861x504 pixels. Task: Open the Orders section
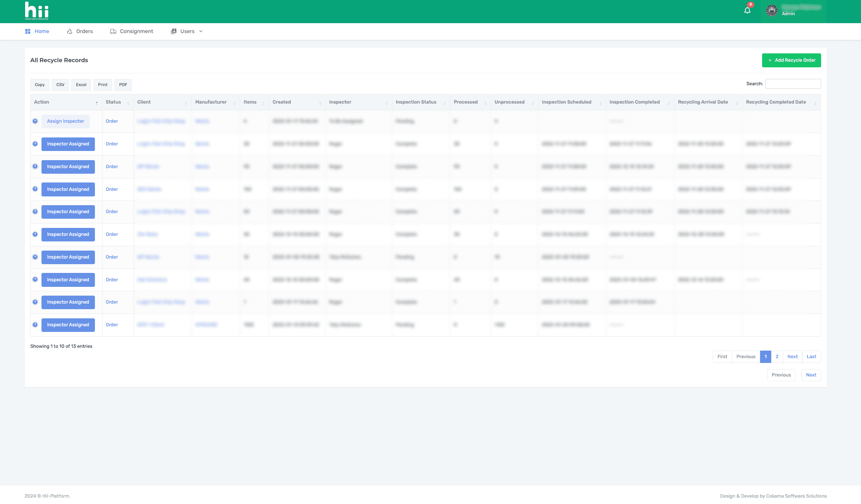[x=80, y=31]
